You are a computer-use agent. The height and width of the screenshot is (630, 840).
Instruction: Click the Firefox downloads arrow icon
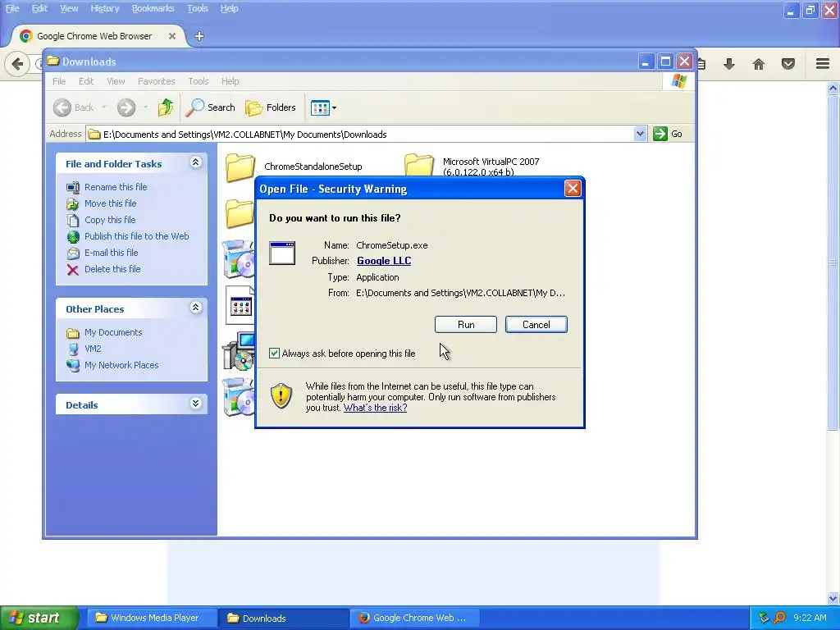728,64
